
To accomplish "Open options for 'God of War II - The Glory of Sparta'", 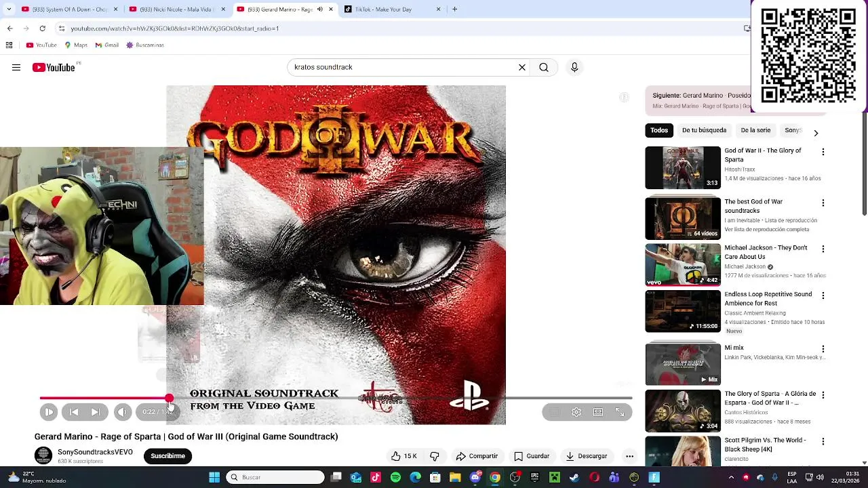I will tap(823, 152).
